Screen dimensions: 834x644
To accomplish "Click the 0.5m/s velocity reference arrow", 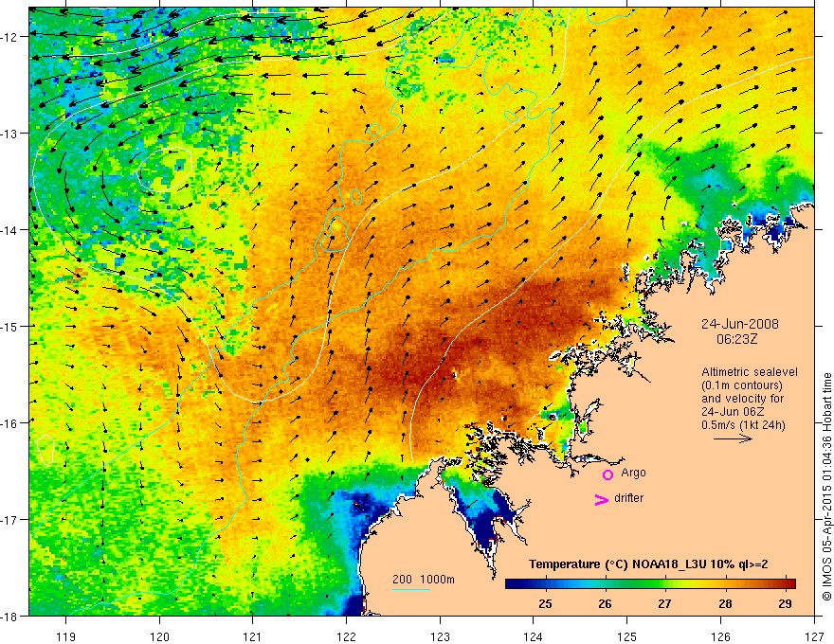I will pyautogui.click(x=733, y=438).
